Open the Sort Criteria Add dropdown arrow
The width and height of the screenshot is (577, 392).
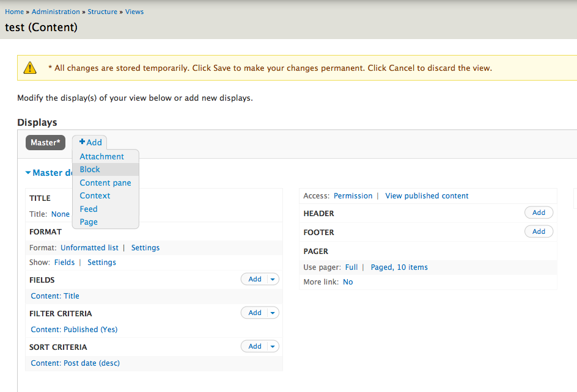pyautogui.click(x=273, y=346)
